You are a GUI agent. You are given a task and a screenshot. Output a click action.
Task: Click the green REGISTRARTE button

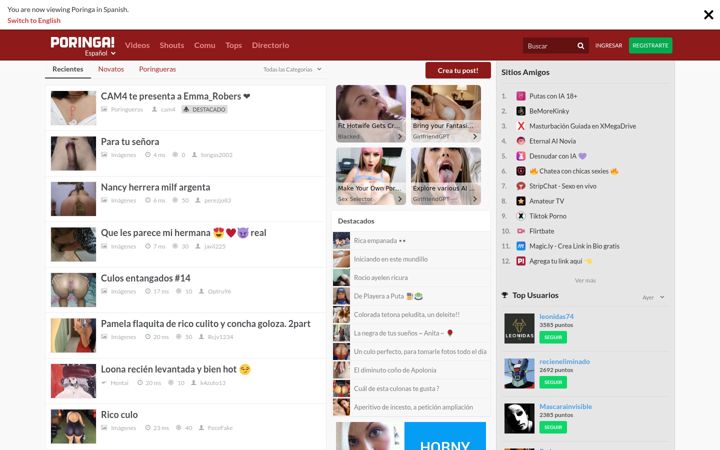click(650, 45)
